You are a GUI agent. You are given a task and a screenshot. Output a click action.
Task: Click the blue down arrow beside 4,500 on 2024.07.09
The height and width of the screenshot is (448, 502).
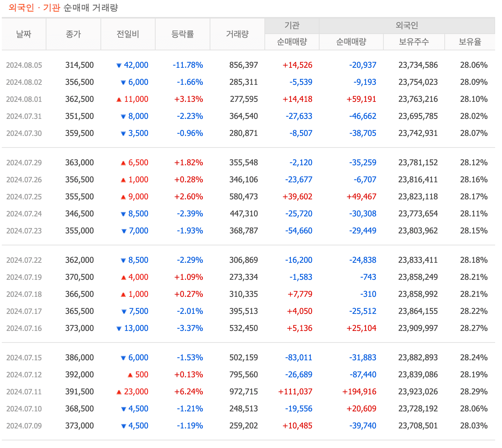click(x=123, y=426)
